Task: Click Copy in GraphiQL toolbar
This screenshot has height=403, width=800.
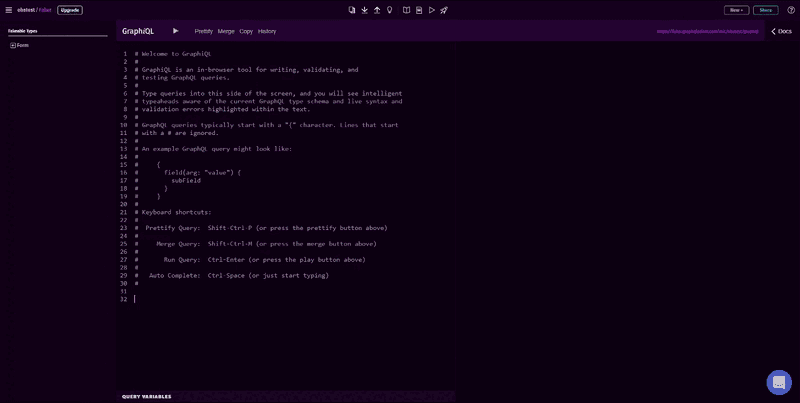Action: pos(246,32)
